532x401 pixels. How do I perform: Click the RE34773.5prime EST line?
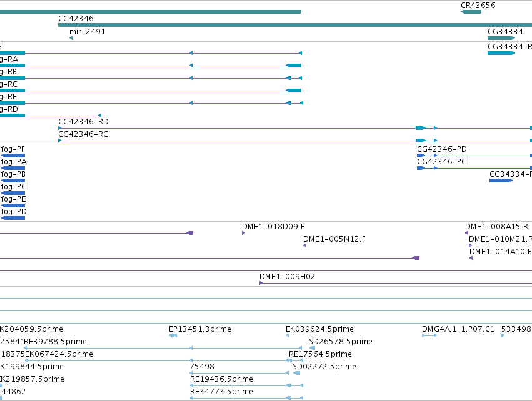(246, 399)
